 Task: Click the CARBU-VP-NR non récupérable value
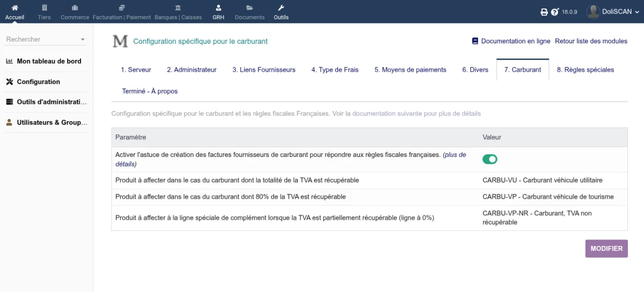pyautogui.click(x=537, y=218)
